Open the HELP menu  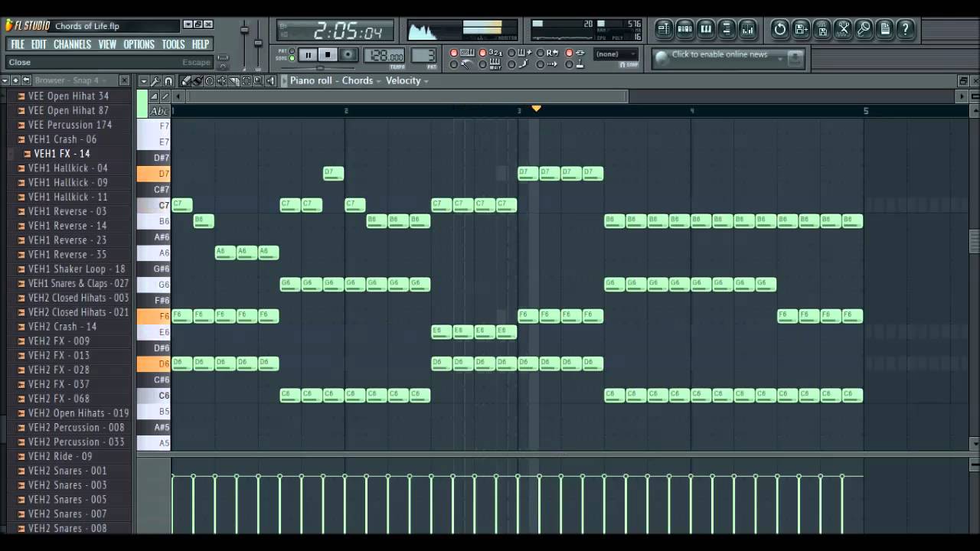(x=201, y=44)
